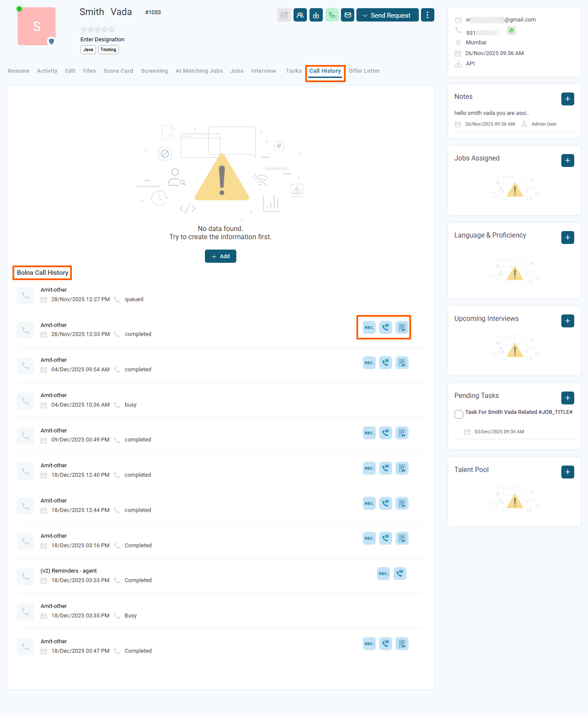Click the email envelope icon in header
The image size is (588, 716).
pyautogui.click(x=348, y=15)
